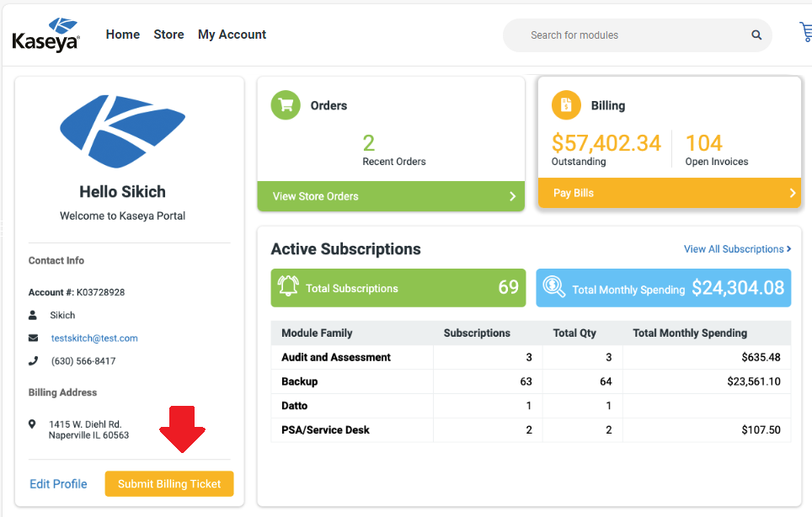
Task: Click the large Kaseya profile logo
Action: coord(122,131)
